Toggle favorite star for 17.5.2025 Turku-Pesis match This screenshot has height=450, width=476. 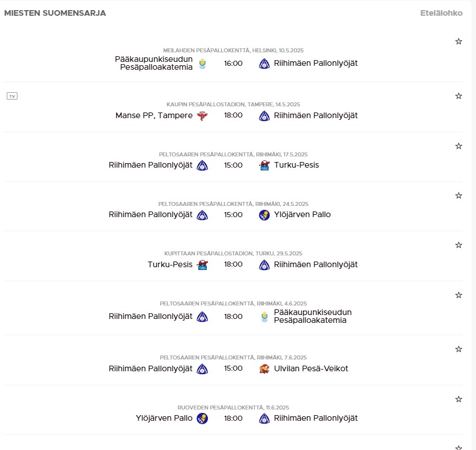click(459, 146)
